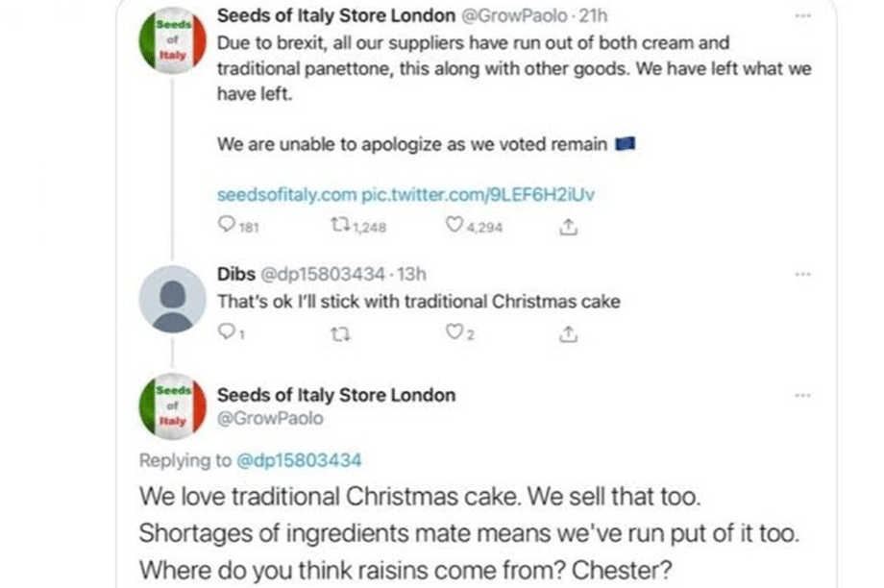Retweet Dibs's Christmas cake tweet
Viewport: 884px width, 588px height.
(x=340, y=334)
